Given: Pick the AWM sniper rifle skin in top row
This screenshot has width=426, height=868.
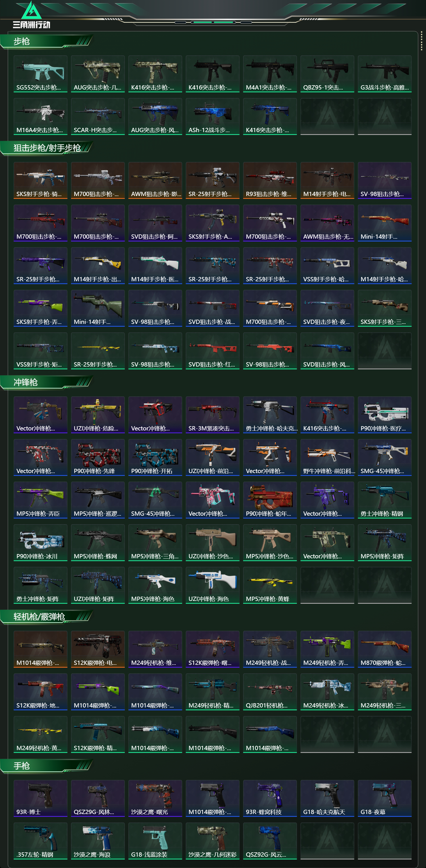Looking at the screenshot, I should coord(155,180).
